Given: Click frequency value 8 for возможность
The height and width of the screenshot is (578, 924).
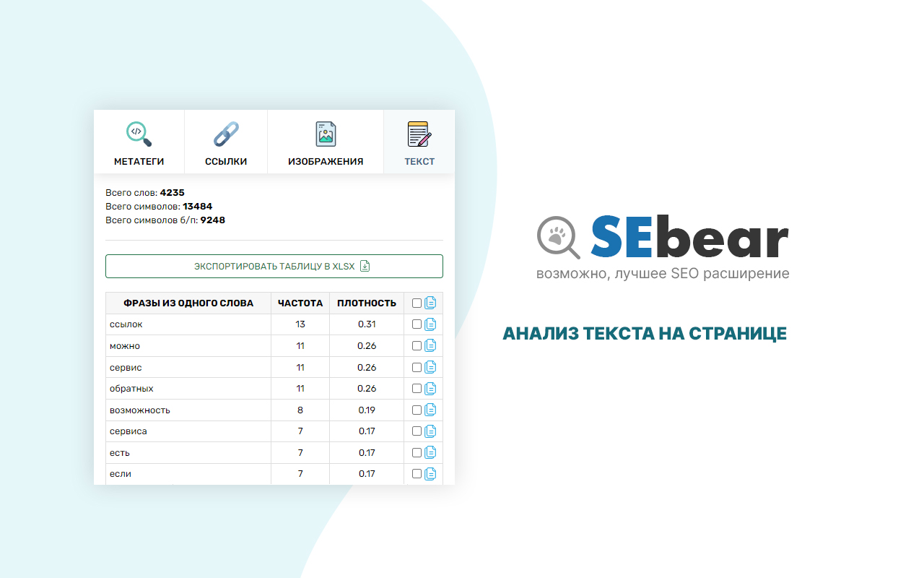Looking at the screenshot, I should [x=300, y=410].
